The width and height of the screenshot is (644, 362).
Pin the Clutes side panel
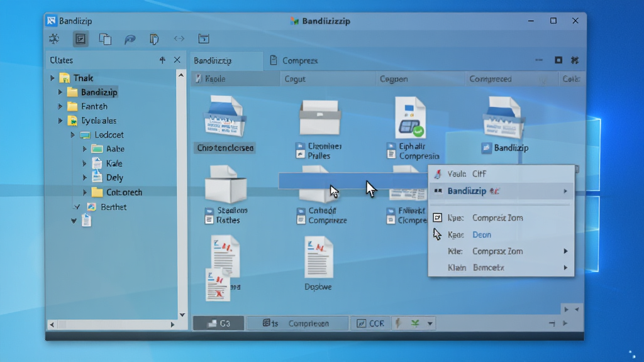(x=162, y=60)
